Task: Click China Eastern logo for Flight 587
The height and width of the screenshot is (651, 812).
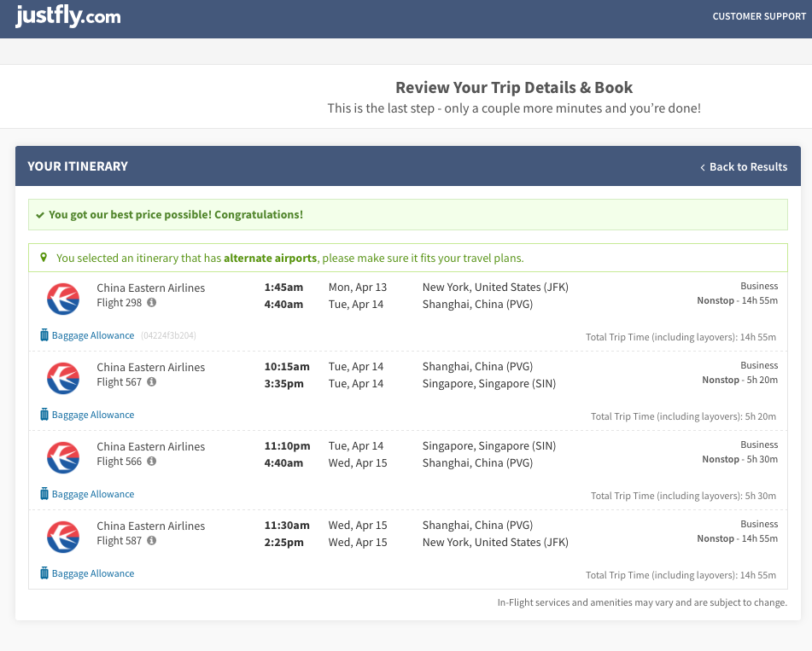Action: (63, 537)
